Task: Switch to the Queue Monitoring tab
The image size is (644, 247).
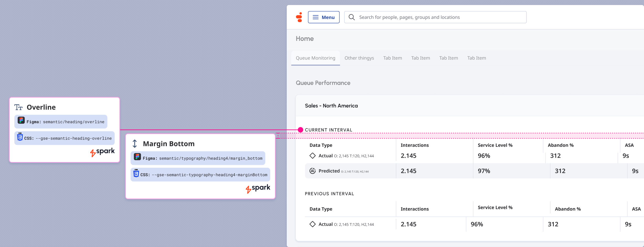Action: point(316,58)
